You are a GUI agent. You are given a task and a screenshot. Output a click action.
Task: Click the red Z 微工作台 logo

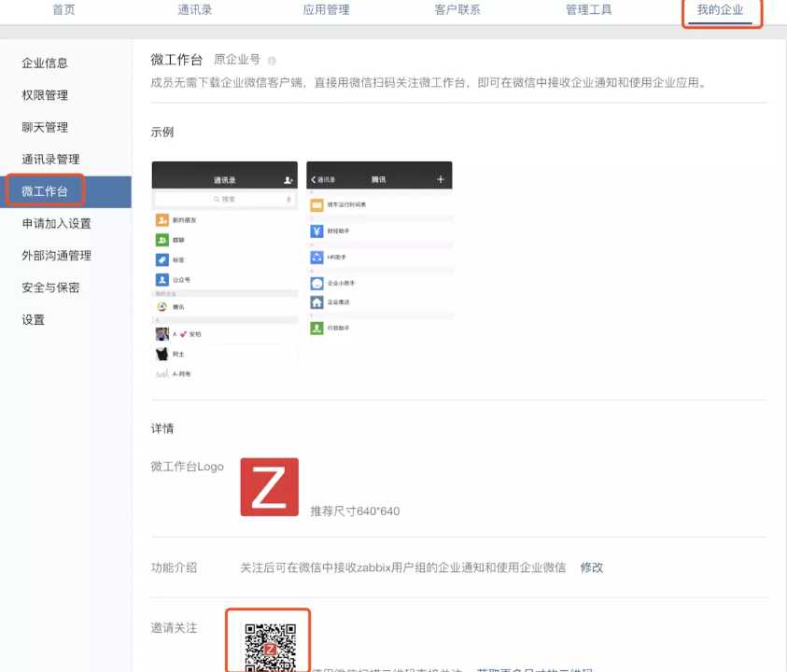point(270,487)
